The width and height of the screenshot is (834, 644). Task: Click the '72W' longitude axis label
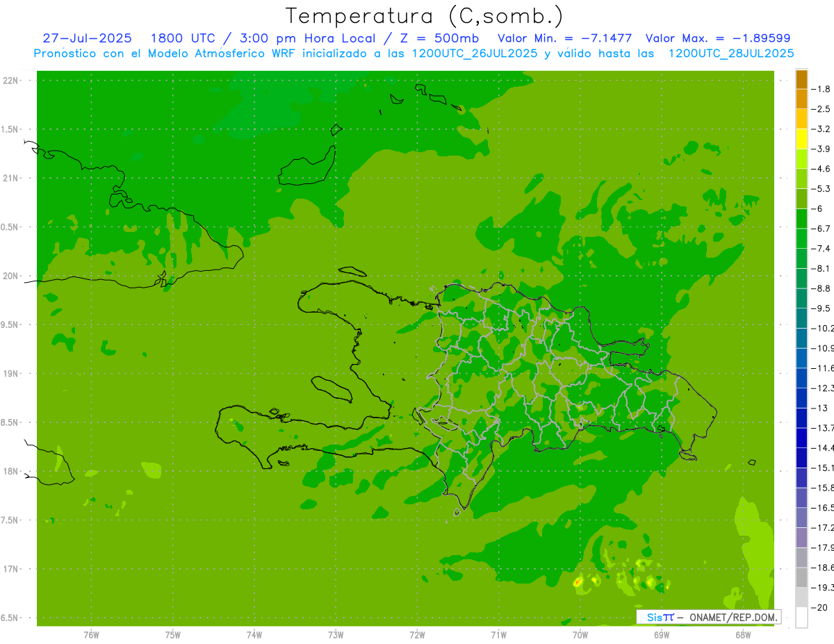coord(417,634)
